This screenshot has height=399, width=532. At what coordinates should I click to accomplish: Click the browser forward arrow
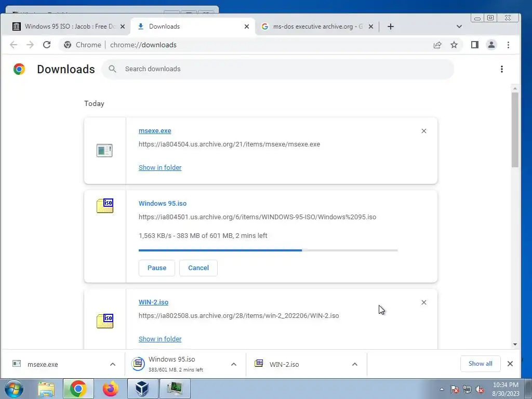[x=30, y=45]
